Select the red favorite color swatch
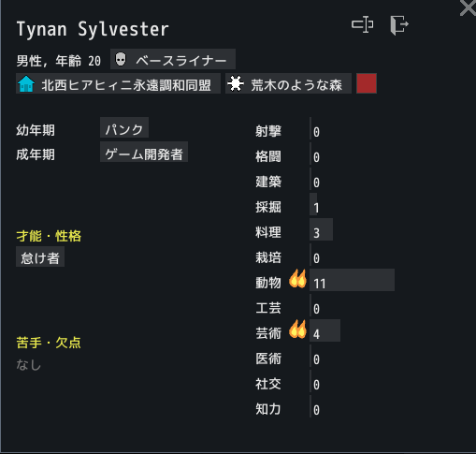 click(367, 83)
